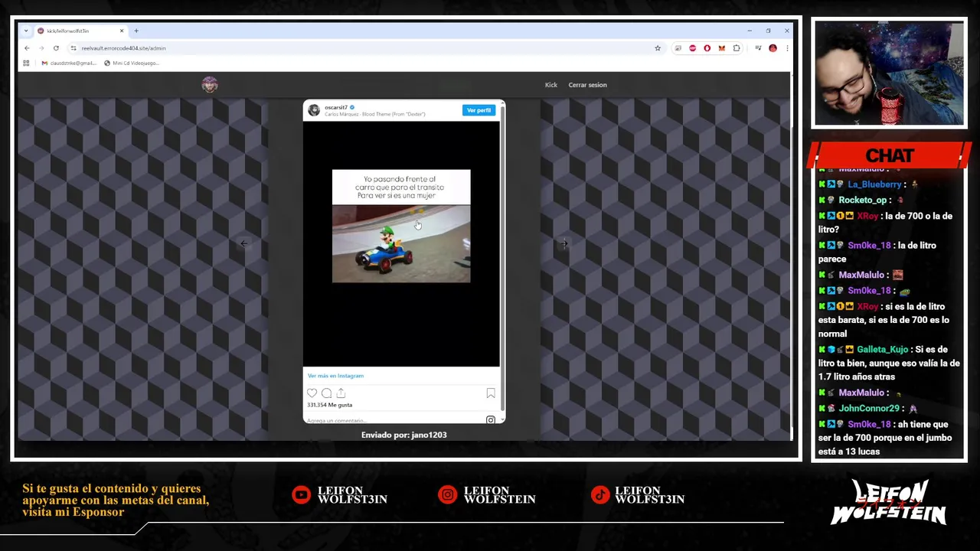The width and height of the screenshot is (980, 551).
Task: Open a new browser tab
Action: point(136,31)
